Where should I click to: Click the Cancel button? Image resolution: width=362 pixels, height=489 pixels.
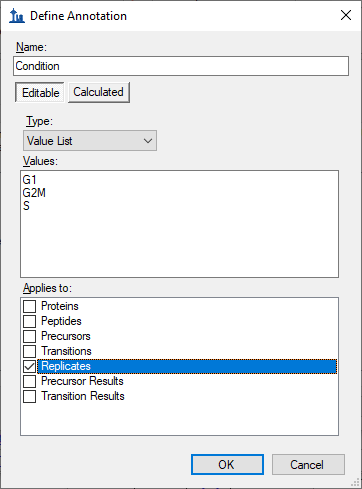pyautogui.click(x=308, y=464)
